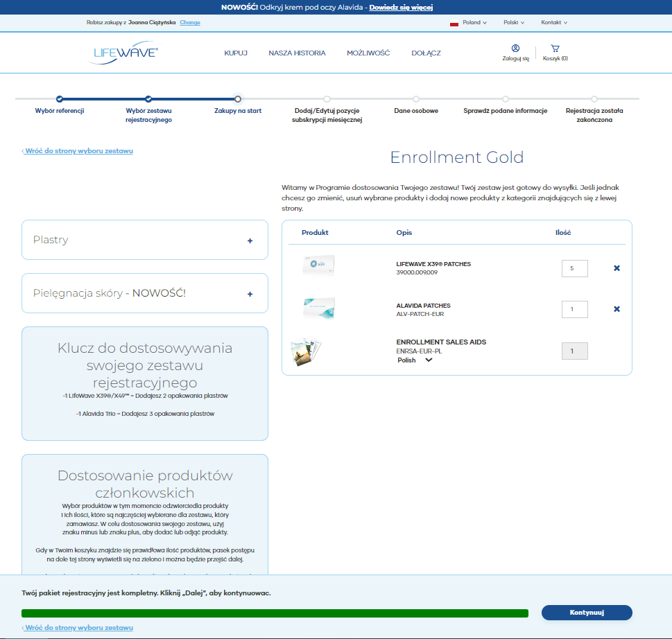
Task: Click quantity field for LifeWave X39 Patches
Action: point(575,268)
